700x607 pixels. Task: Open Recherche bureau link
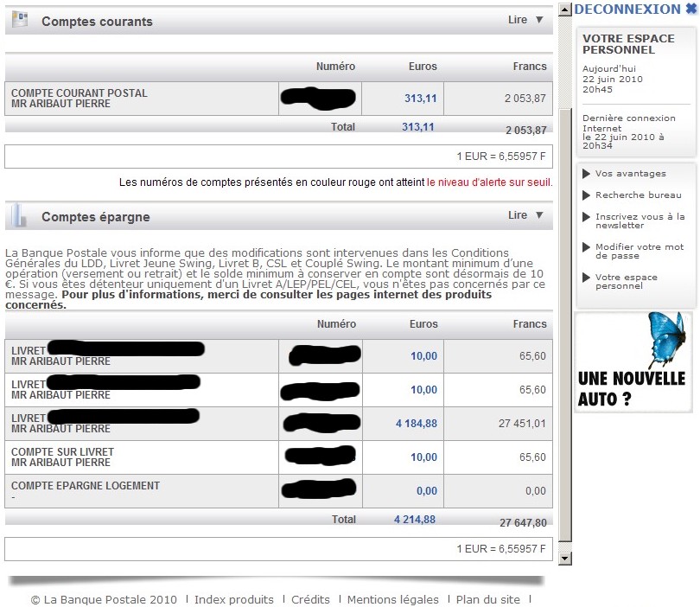click(x=639, y=195)
